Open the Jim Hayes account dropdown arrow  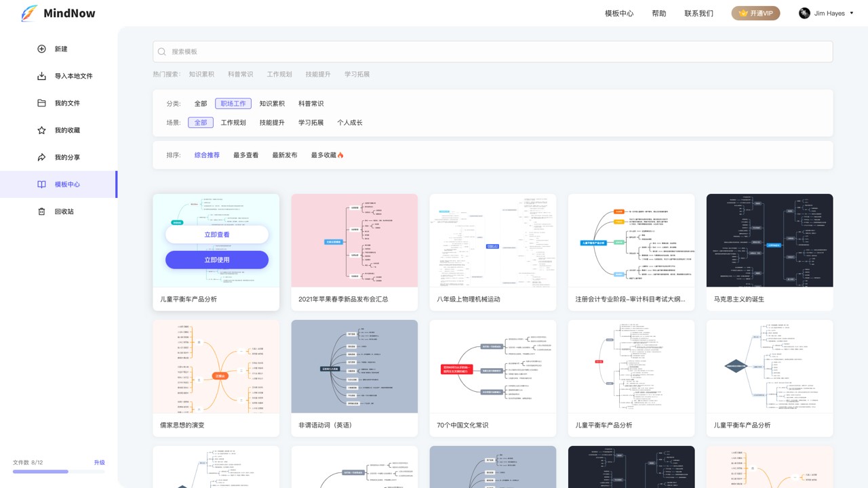852,13
